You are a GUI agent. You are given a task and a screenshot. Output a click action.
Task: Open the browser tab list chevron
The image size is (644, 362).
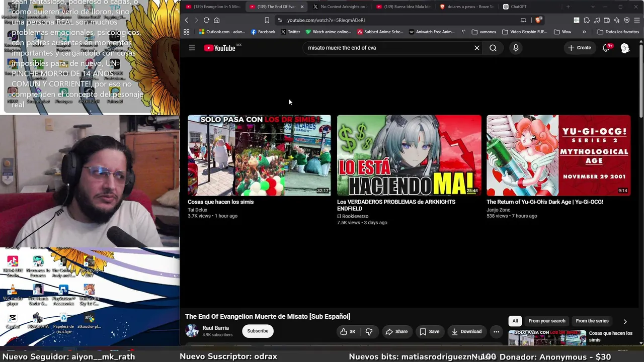[593, 7]
